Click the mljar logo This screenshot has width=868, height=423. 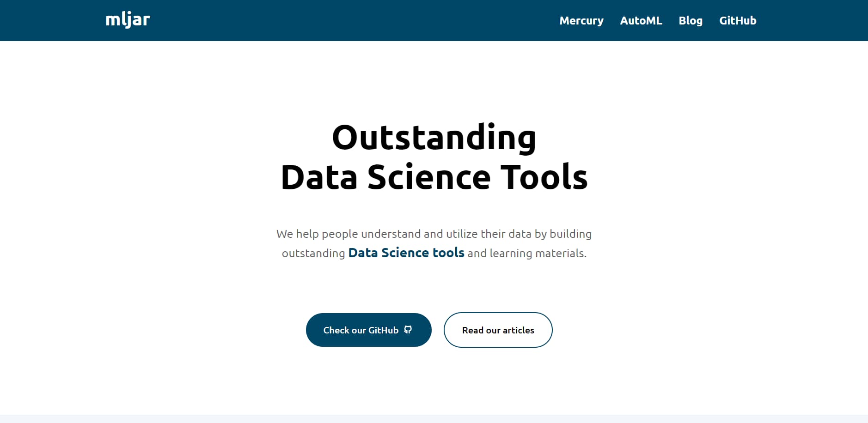click(128, 20)
